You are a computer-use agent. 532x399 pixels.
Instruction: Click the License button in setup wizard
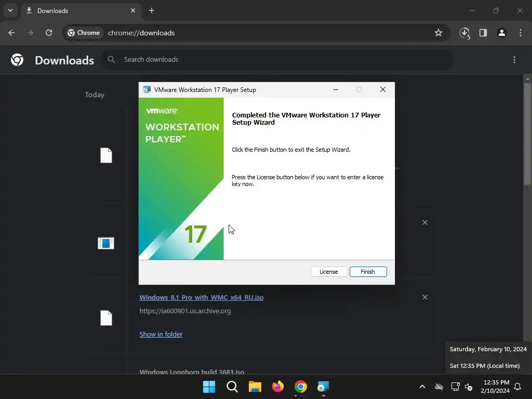[x=329, y=272]
